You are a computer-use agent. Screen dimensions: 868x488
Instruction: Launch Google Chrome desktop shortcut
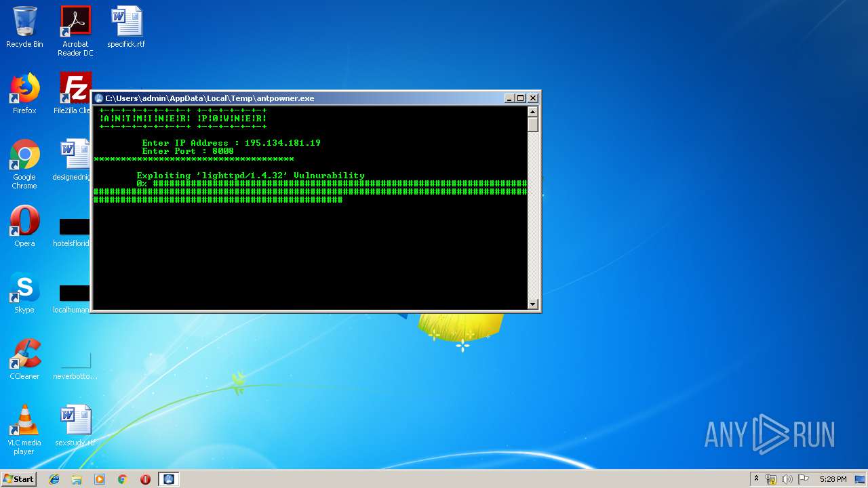click(x=24, y=165)
